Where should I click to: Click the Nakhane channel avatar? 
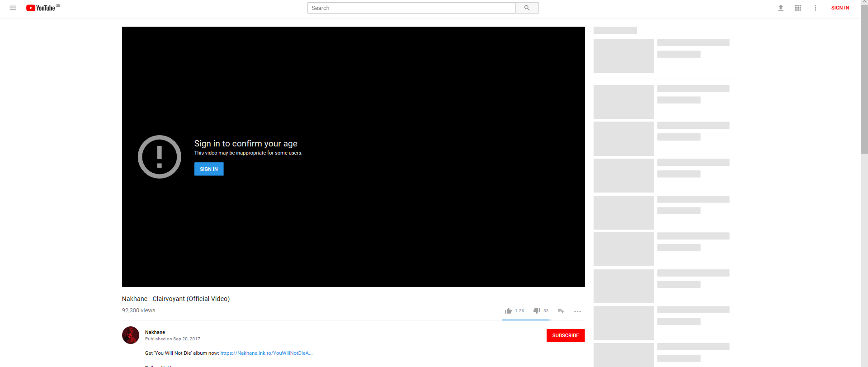(x=131, y=335)
